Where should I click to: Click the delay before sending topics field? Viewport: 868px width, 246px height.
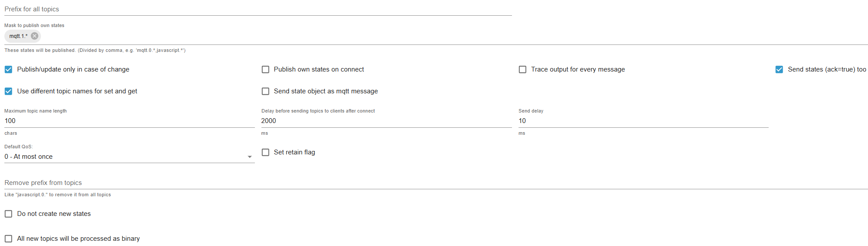coord(387,121)
